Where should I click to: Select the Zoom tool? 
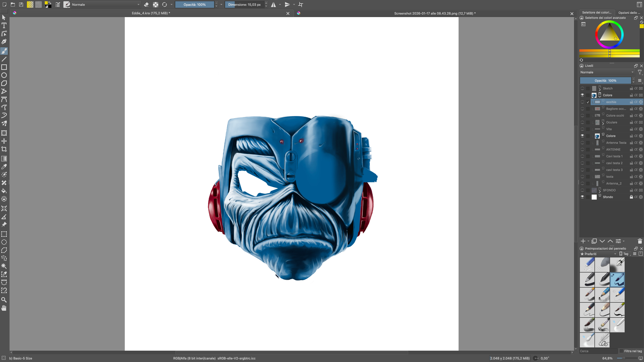pyautogui.click(x=4, y=300)
